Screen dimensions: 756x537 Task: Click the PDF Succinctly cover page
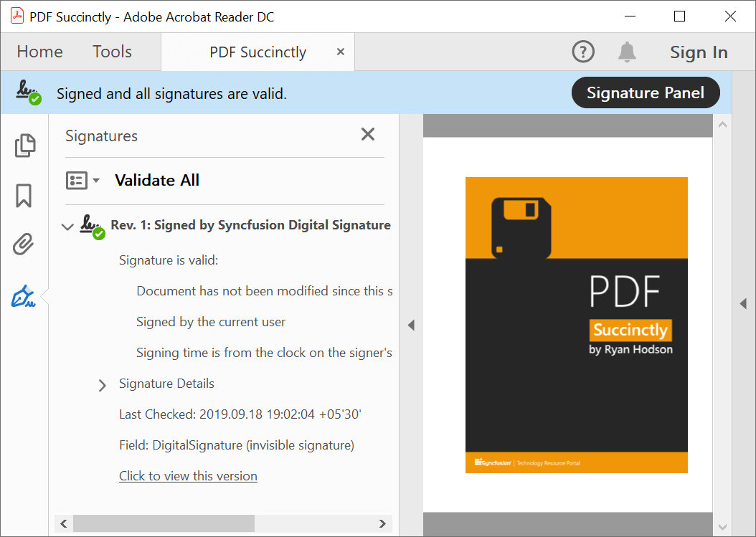pos(576,325)
